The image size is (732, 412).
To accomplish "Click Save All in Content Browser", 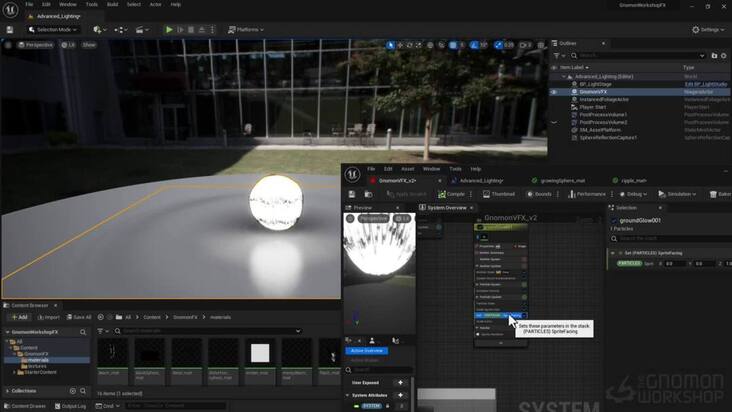I will point(79,317).
